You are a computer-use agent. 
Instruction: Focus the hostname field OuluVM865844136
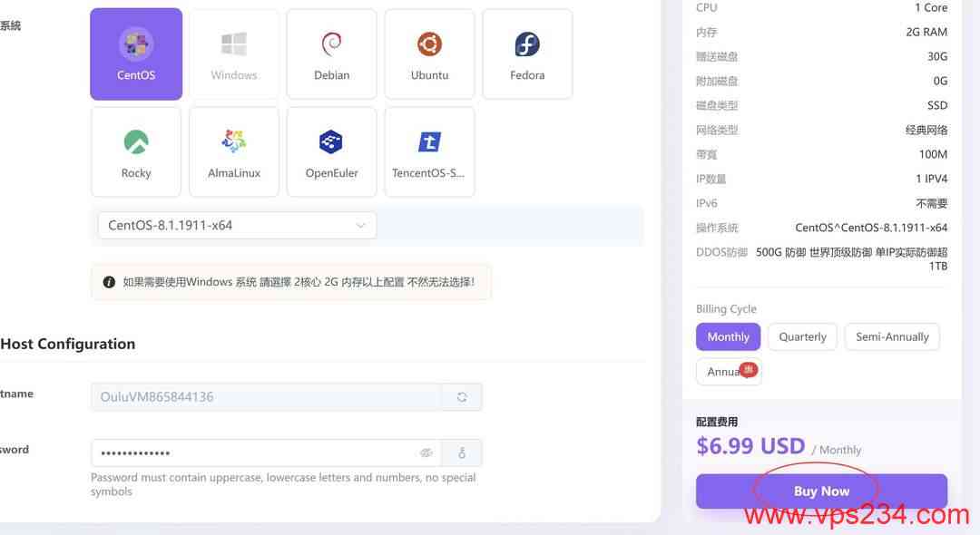(x=266, y=397)
